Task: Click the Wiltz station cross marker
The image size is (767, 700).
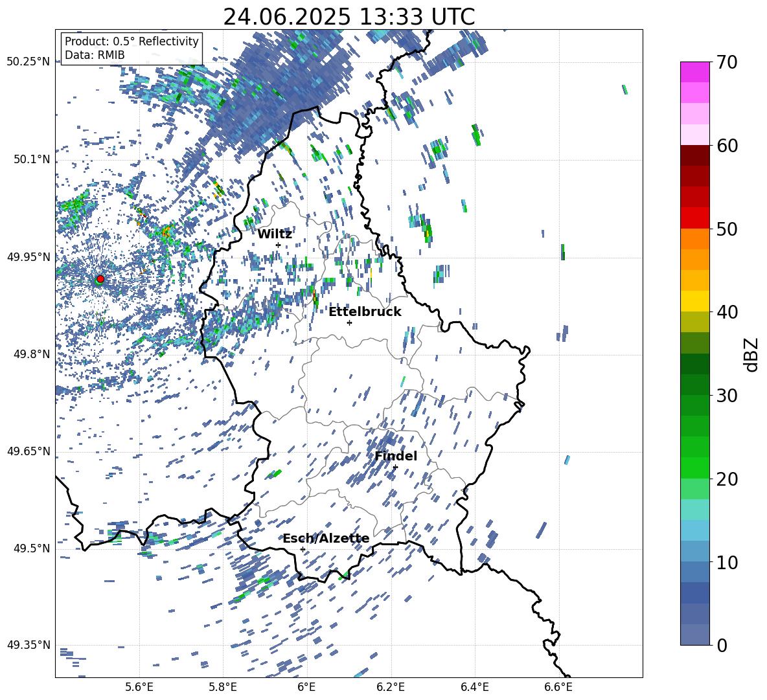Action: [x=279, y=245]
